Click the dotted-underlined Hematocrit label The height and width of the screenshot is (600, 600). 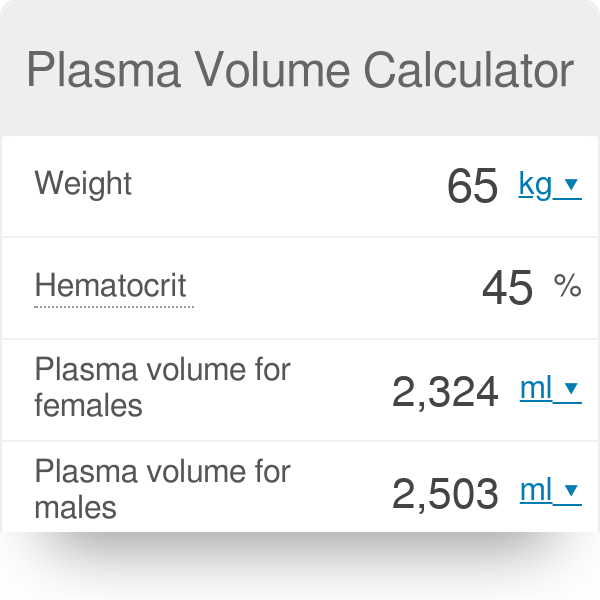pyautogui.click(x=110, y=286)
